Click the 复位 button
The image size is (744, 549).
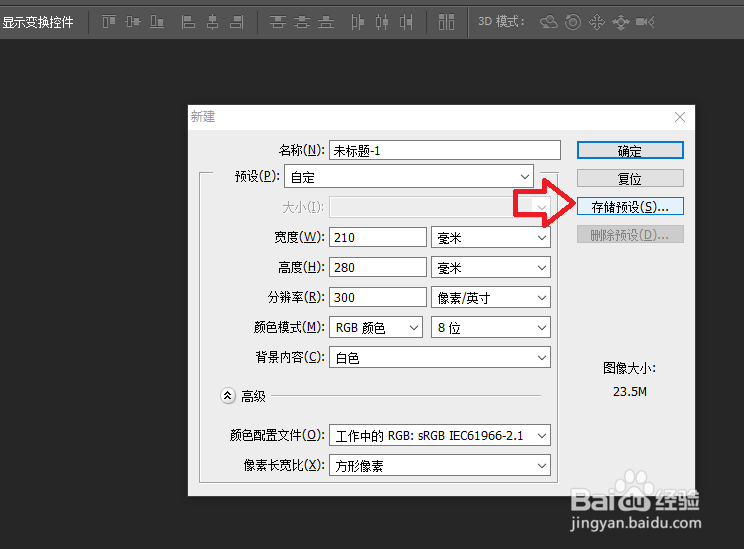click(630, 178)
